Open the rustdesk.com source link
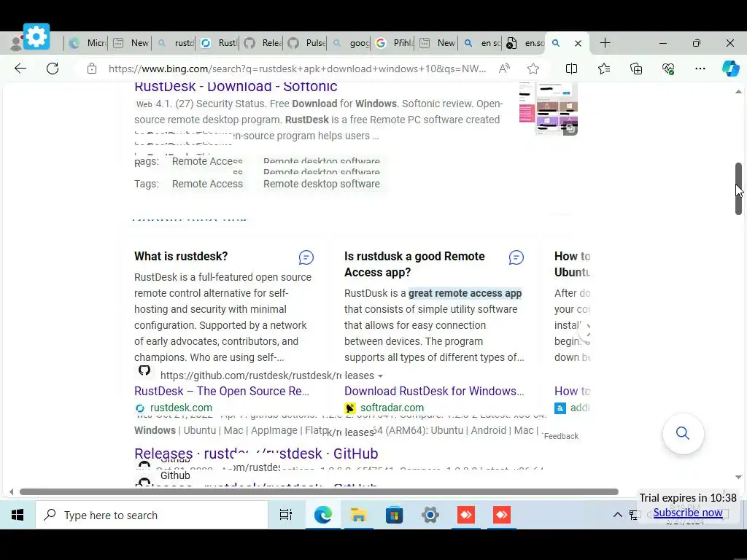 point(181,408)
